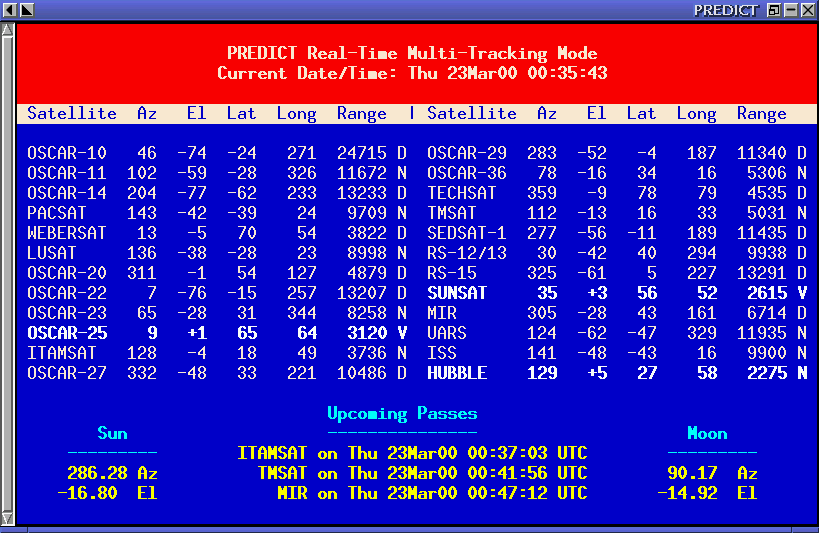Click the scrollbar up arrow
The width and height of the screenshot is (819, 533).
8,30
